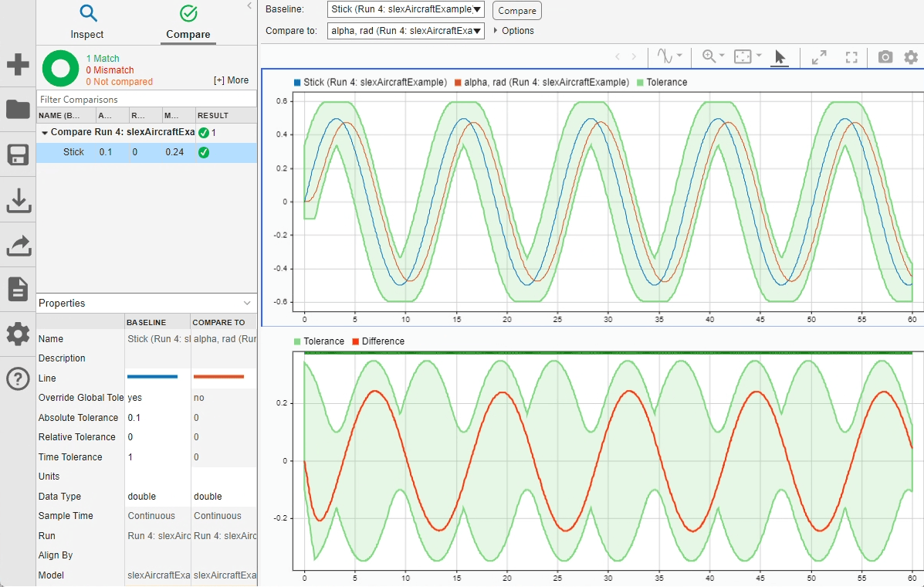Expand the [+] More results link
Viewport: 924px width, 587px height.
231,80
